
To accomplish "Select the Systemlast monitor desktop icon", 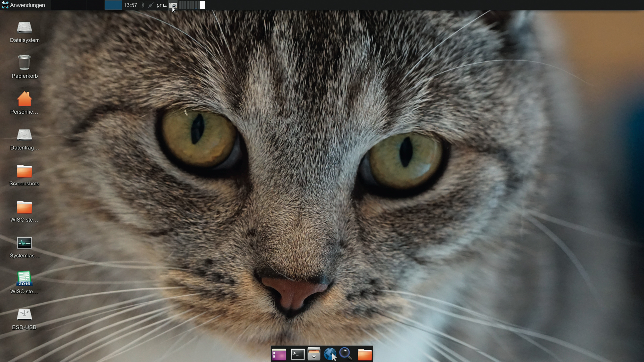I will [24, 243].
